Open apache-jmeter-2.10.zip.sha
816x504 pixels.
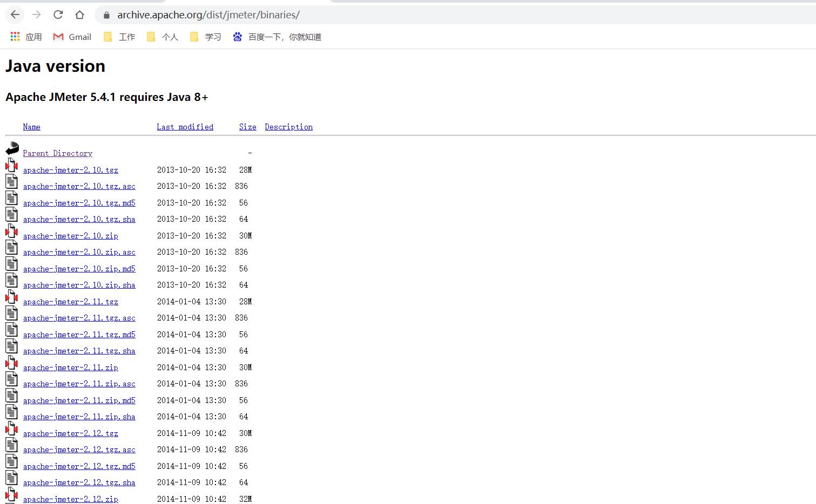click(x=79, y=285)
